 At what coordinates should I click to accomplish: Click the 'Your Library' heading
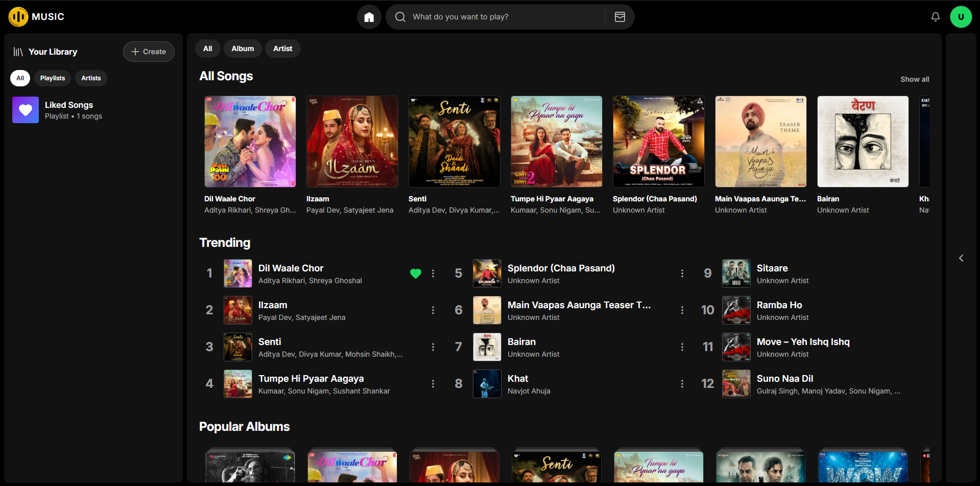pyautogui.click(x=53, y=52)
